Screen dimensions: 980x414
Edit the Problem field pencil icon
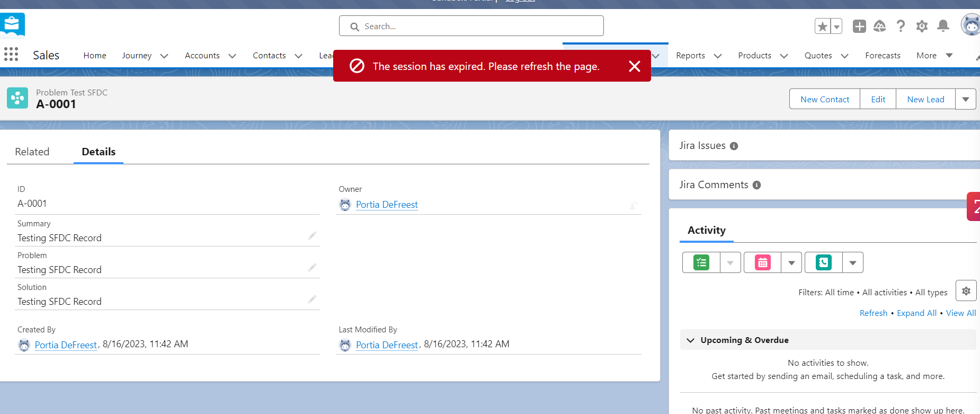coord(312,268)
